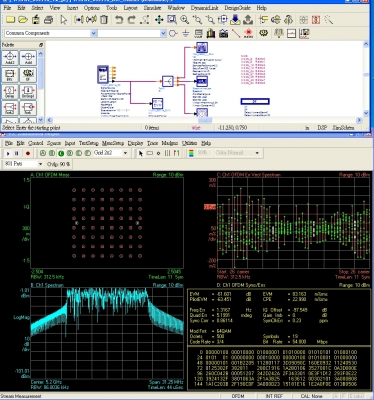Click the Save icon in ADS toolbar
The width and height of the screenshot is (374, 400).
pyautogui.click(x=36, y=20)
